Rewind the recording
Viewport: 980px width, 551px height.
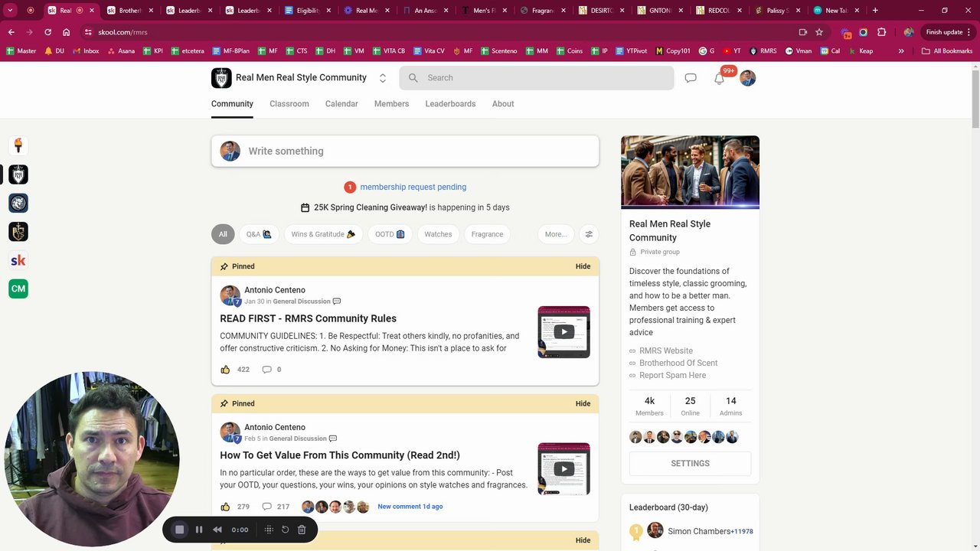[x=217, y=530]
